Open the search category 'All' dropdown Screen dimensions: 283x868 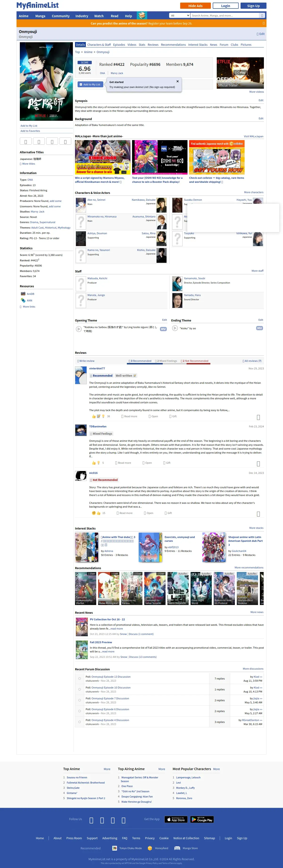click(x=179, y=16)
